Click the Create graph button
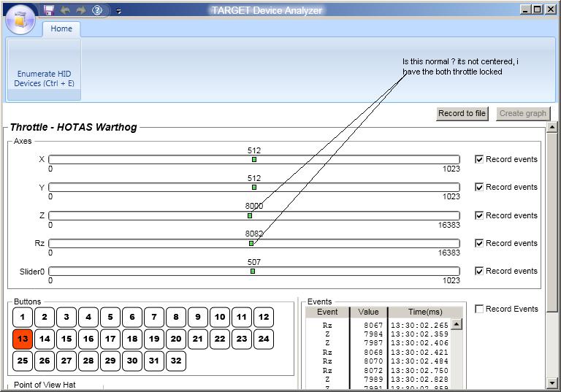Screen dimensions: 561x392 523,114
